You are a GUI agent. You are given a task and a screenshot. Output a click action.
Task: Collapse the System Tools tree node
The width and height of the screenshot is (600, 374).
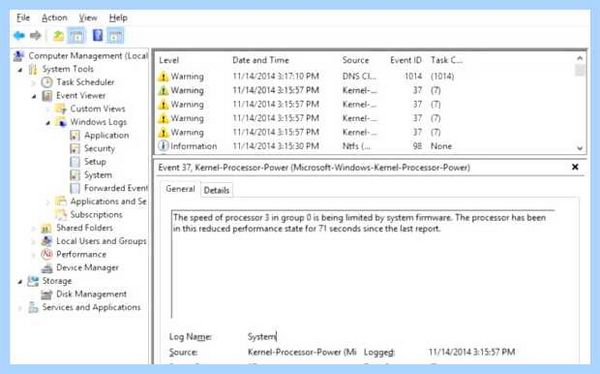pyautogui.click(x=20, y=70)
